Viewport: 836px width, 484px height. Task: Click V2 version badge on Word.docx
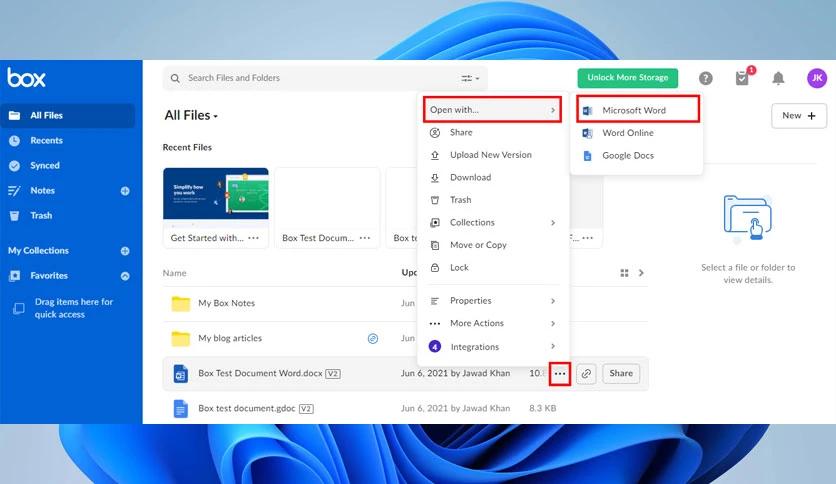tap(333, 374)
